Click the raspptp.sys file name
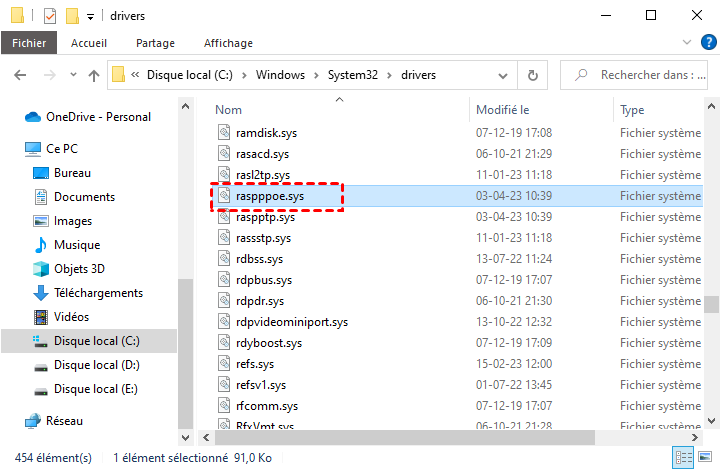Viewport: 721px width, 470px height. [x=265, y=217]
